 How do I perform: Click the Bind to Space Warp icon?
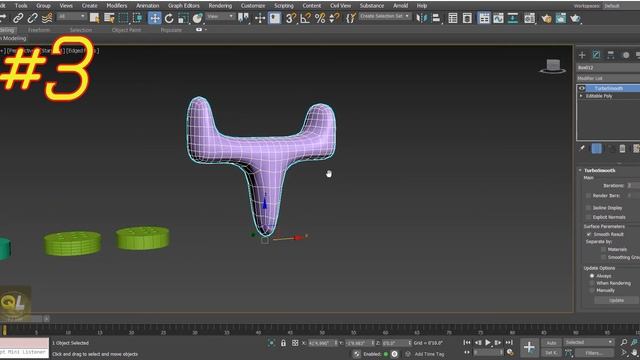pos(47,18)
